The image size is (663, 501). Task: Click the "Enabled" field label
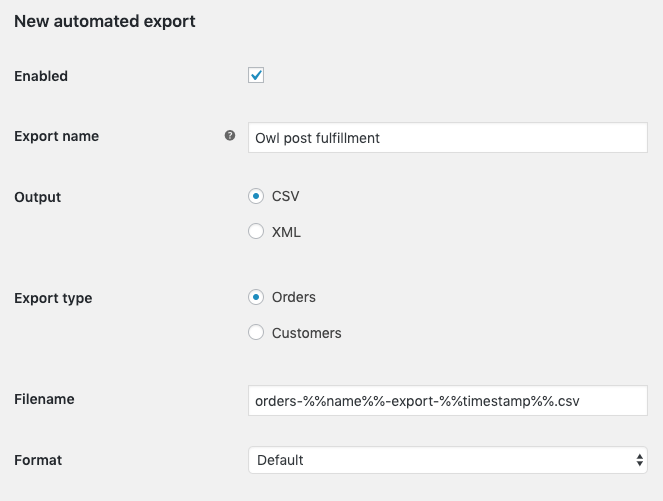click(41, 76)
